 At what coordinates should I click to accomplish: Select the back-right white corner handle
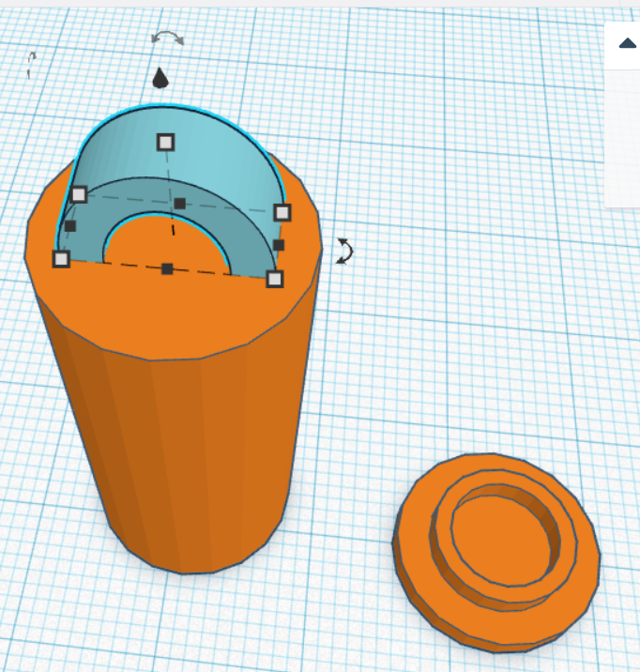pos(282,212)
